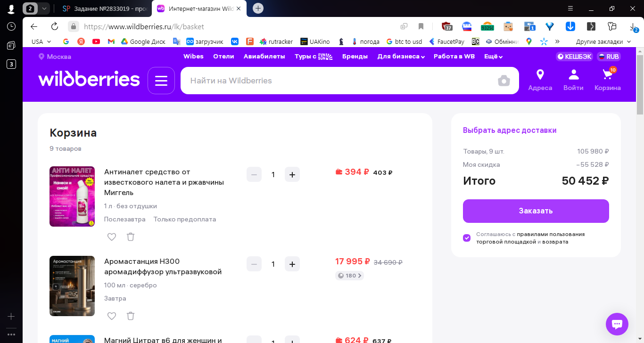Open the правилами пользования торговой площадкой link

click(531, 238)
